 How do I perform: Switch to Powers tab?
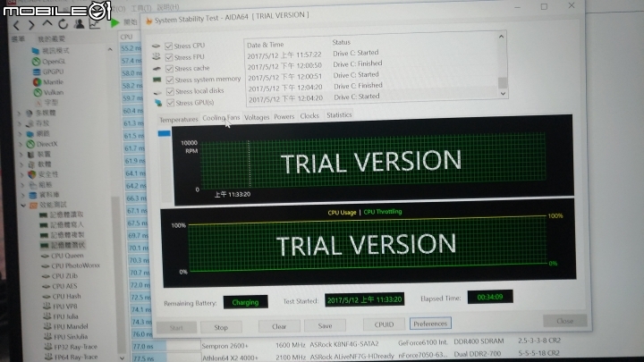[x=284, y=117]
